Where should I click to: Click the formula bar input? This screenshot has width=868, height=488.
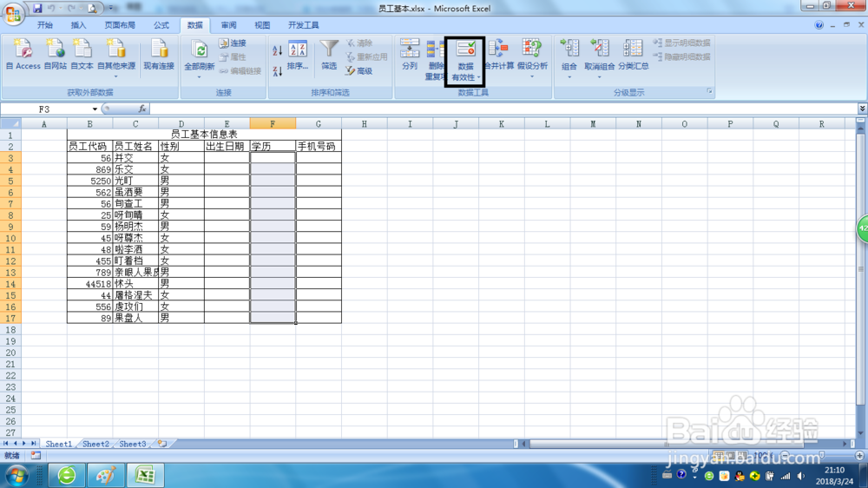[x=503, y=109]
